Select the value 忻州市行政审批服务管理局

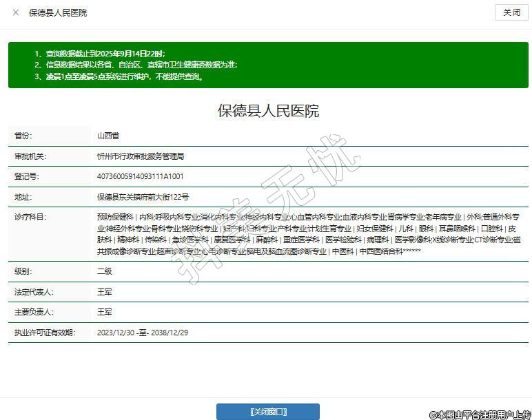141,156
